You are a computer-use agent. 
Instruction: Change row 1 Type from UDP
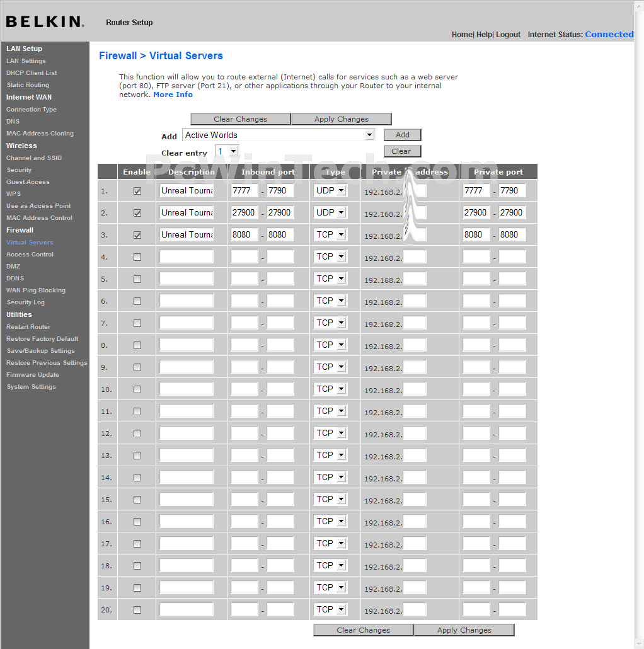(330, 190)
